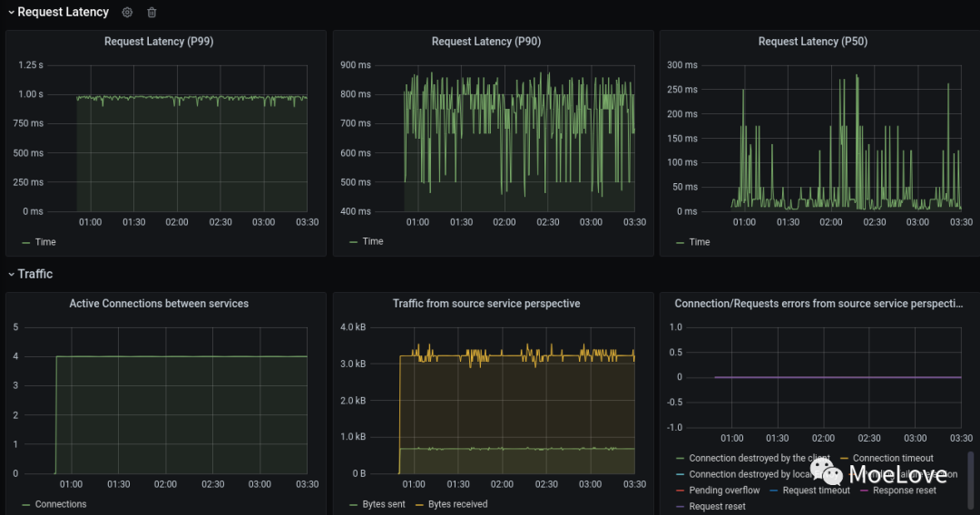Open Active Connections between services panel menu
Screen dimensions: 980x515
coord(159,304)
